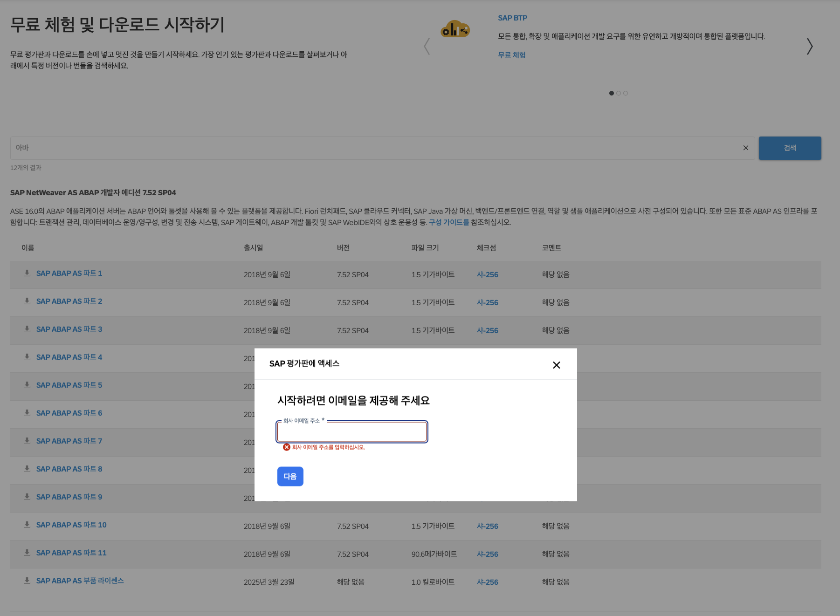Click the 버전 column header
This screenshot has width=840, height=616.
(x=344, y=247)
